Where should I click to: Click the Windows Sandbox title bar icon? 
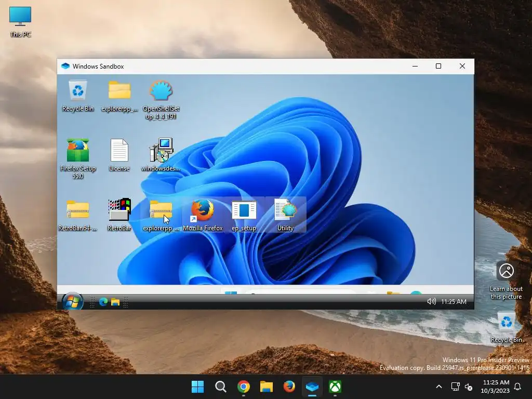point(65,66)
